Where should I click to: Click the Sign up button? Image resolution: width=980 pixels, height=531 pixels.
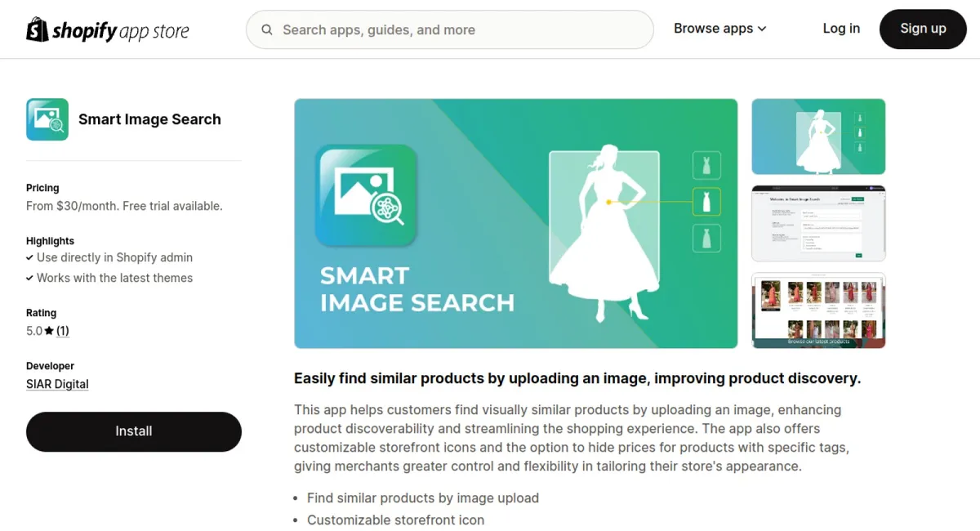click(x=923, y=29)
